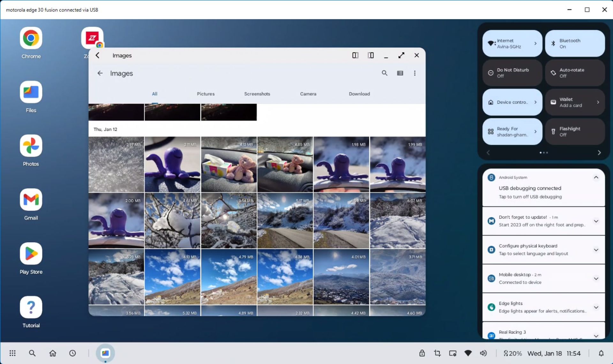This screenshot has height=364, width=613.
Task: Turn on the Flashlight tile
Action: [575, 132]
